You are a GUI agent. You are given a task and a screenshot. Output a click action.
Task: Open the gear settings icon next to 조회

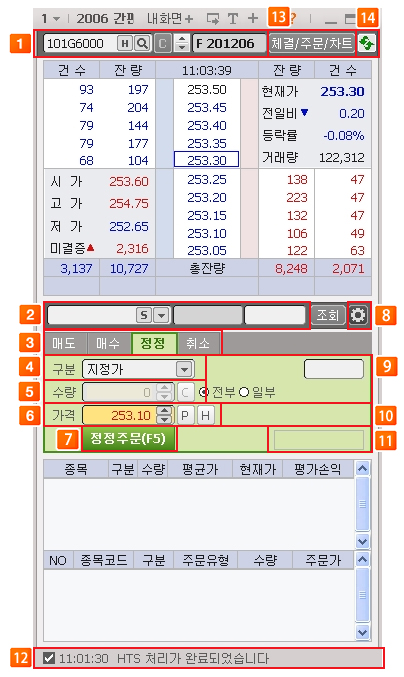(x=358, y=315)
